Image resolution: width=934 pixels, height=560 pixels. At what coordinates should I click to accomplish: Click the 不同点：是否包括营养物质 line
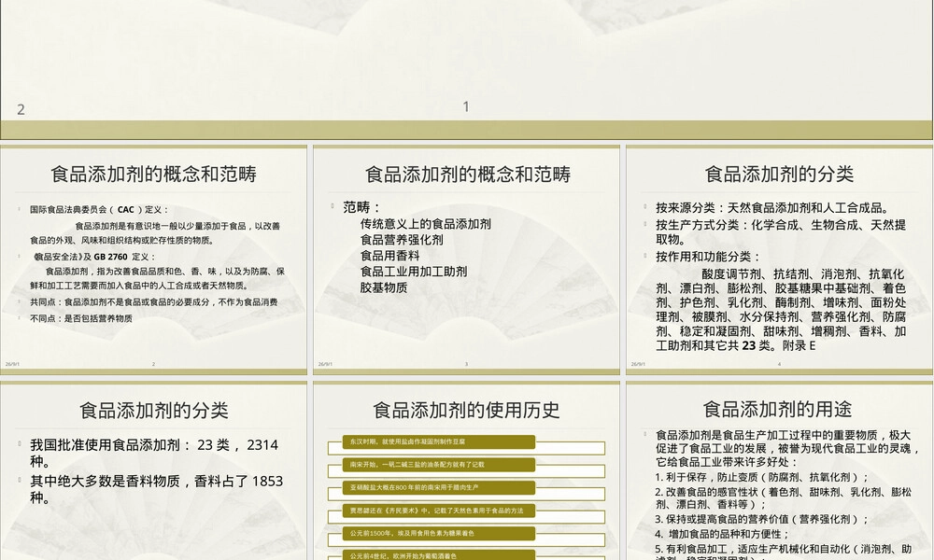(81, 318)
